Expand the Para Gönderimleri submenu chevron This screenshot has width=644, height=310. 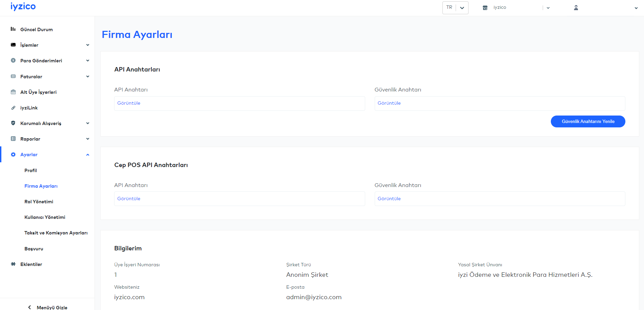coord(88,61)
